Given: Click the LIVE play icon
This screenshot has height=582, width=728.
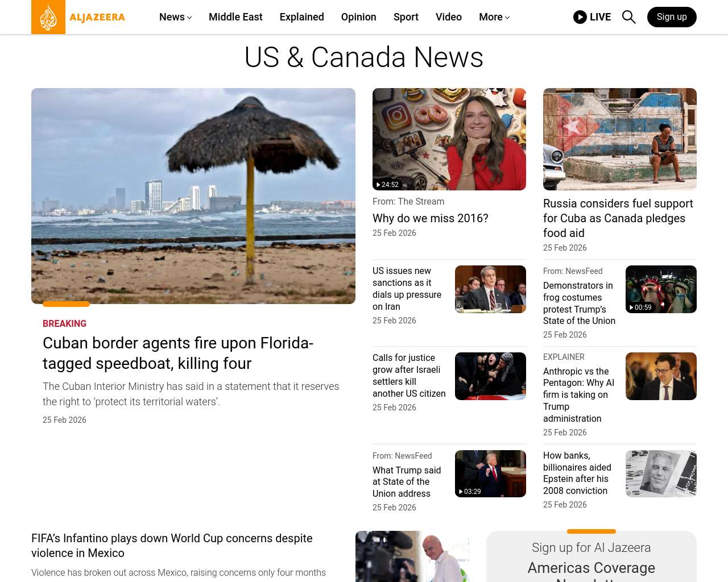Looking at the screenshot, I should 580,17.
